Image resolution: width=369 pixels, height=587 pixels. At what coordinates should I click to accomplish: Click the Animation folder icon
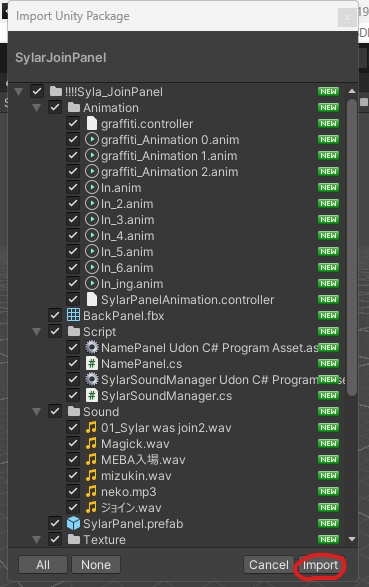74,107
